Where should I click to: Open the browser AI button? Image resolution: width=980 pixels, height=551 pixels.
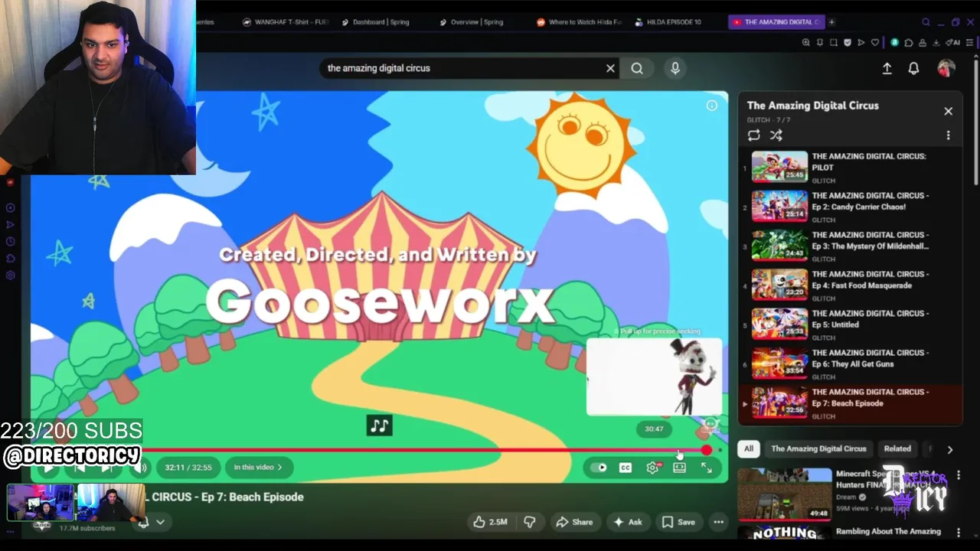coord(953,42)
